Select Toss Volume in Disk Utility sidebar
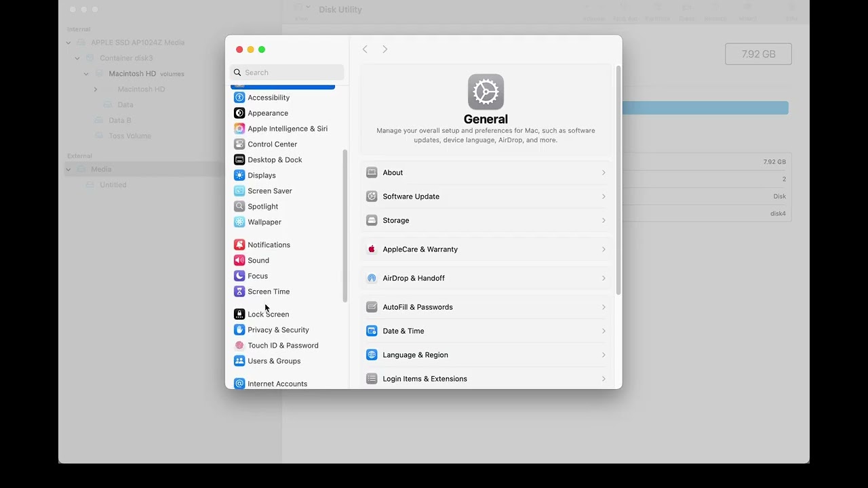The width and height of the screenshot is (868, 488). [130, 136]
